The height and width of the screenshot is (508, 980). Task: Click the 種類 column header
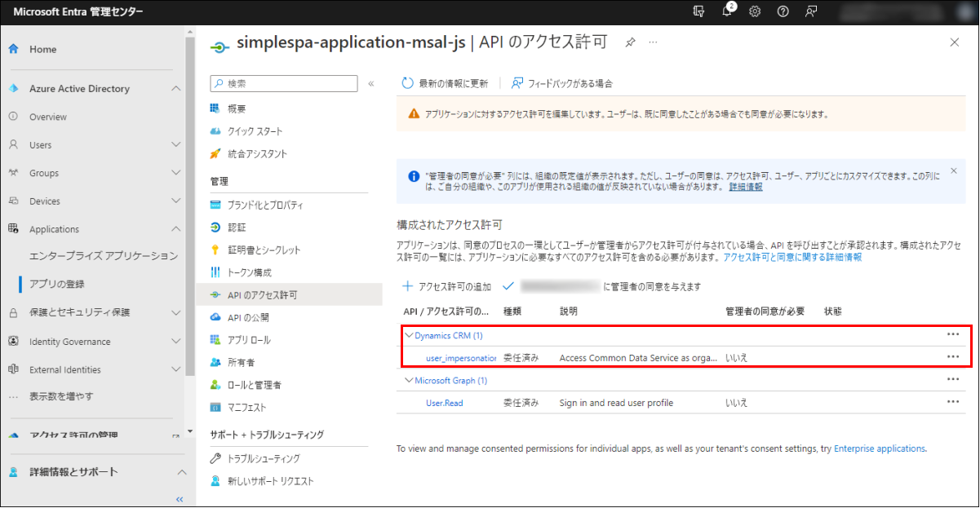[x=512, y=311]
